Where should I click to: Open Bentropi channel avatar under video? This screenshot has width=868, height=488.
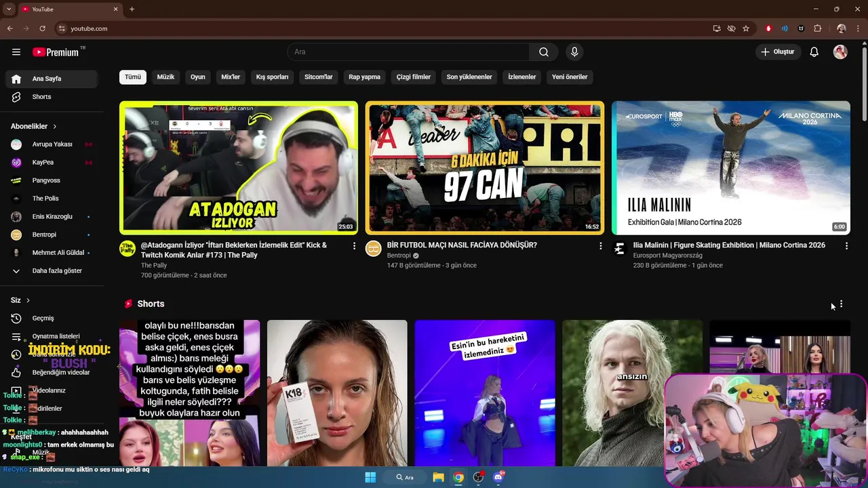(x=374, y=248)
